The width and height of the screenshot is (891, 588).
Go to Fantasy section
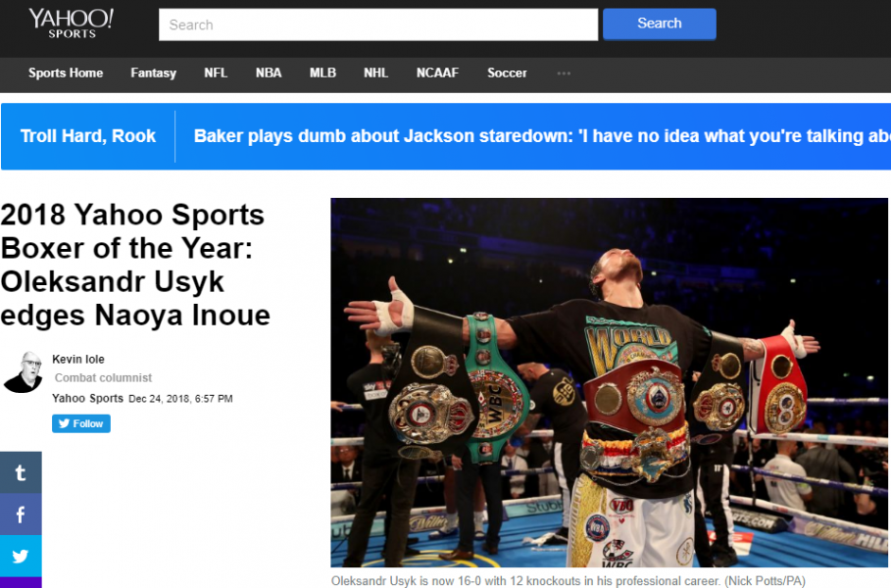pyautogui.click(x=154, y=73)
